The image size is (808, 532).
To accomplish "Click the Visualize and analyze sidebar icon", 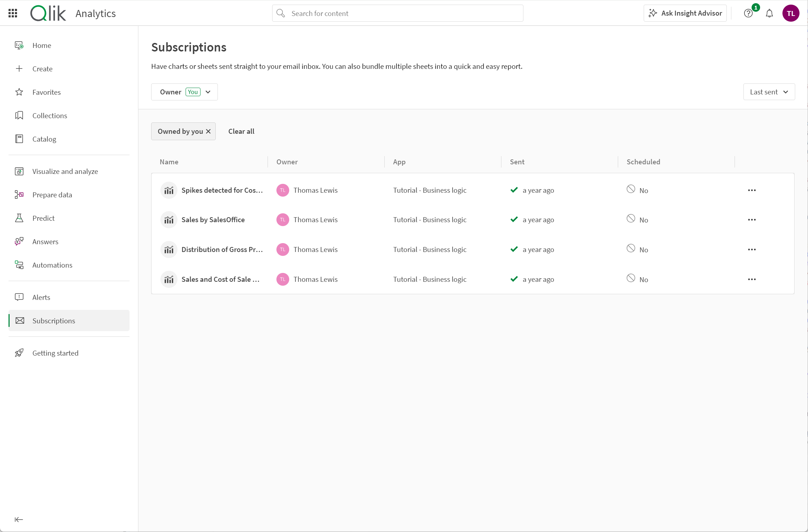I will pos(19,171).
